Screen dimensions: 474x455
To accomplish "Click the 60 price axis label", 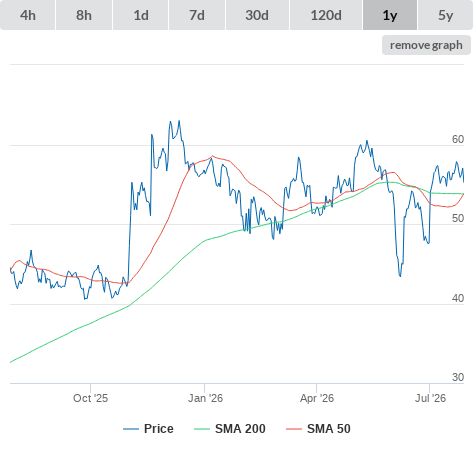I will coord(458,139).
